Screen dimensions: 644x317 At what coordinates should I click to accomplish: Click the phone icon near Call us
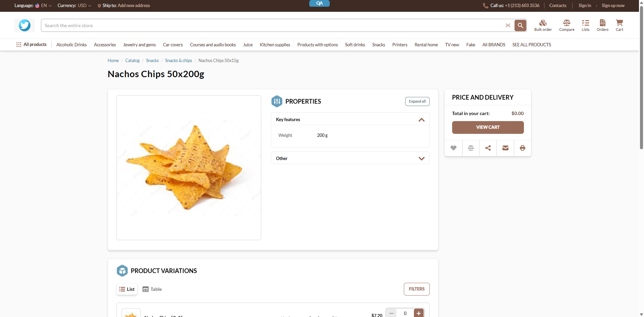485,6
